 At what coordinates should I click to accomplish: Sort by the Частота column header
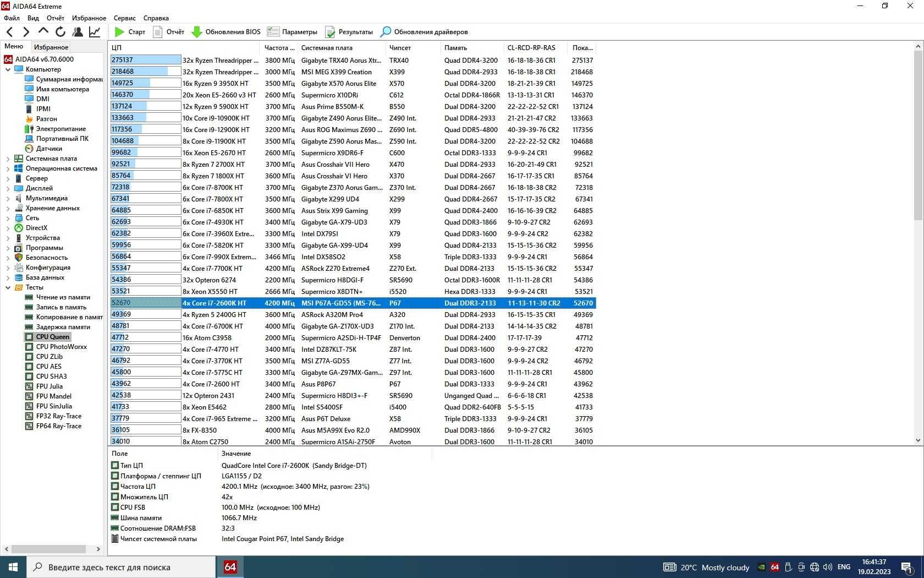(x=278, y=48)
